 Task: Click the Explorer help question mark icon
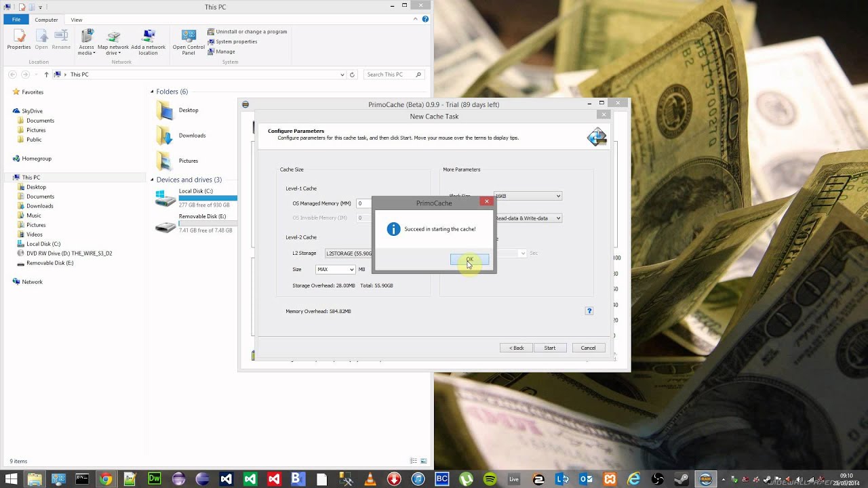425,19
